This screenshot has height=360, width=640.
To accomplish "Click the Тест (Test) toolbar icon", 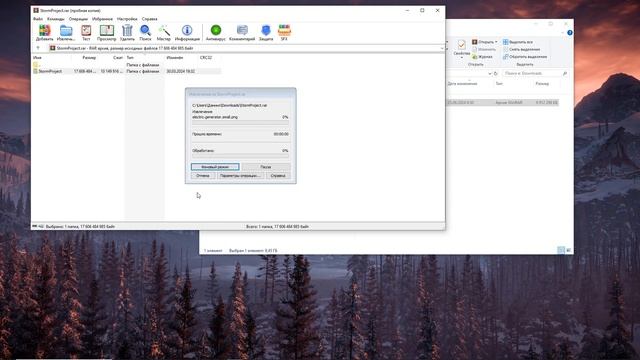I will click(86, 31).
